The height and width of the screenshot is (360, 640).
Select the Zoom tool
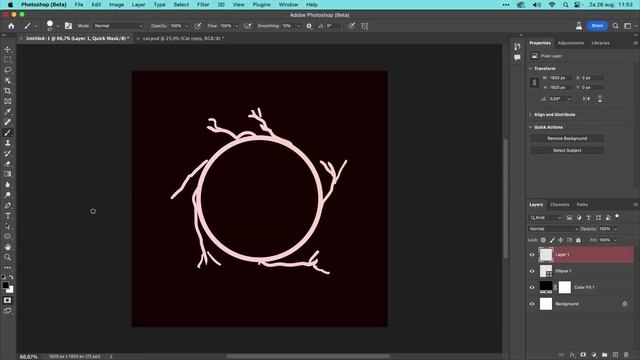point(7,257)
